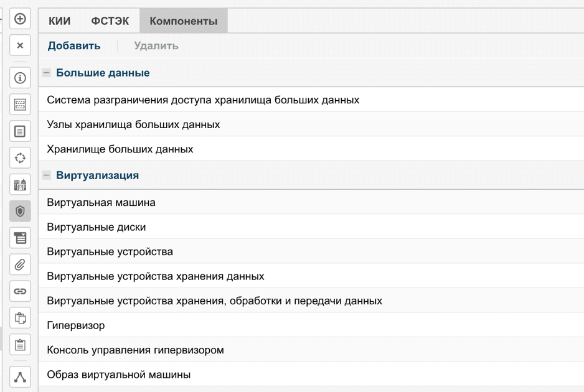Click the buildings organization icon
The image size is (584, 392).
20,184
